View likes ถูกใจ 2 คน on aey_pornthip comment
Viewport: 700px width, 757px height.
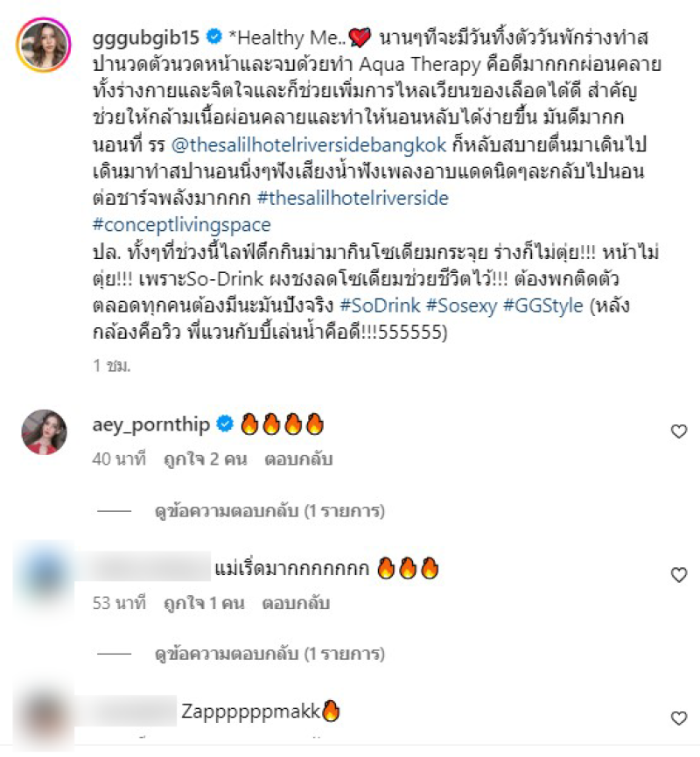pyautogui.click(x=206, y=459)
